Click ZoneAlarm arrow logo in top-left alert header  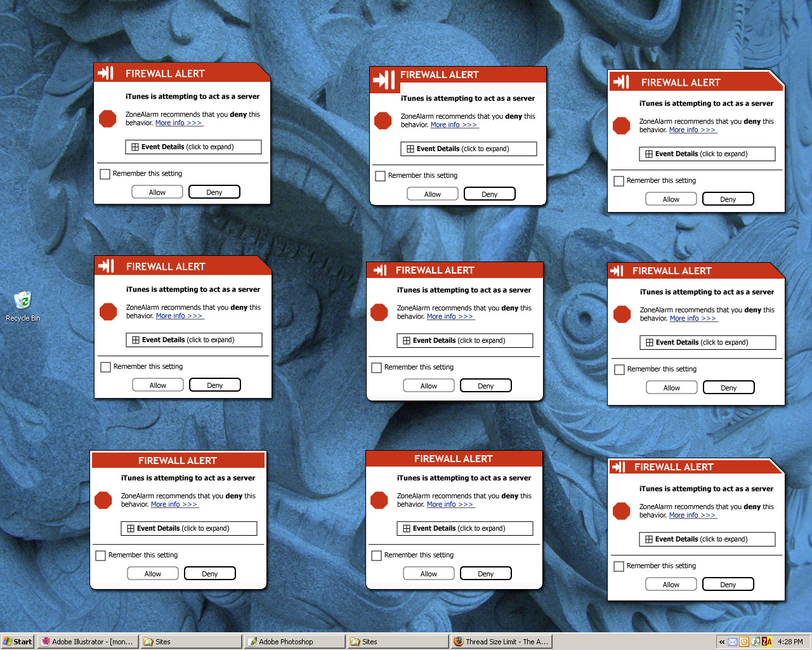[105, 73]
